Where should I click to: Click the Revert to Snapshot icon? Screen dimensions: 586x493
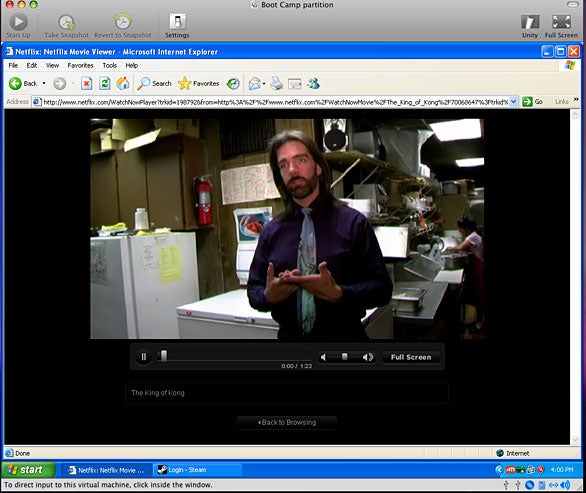click(x=123, y=22)
